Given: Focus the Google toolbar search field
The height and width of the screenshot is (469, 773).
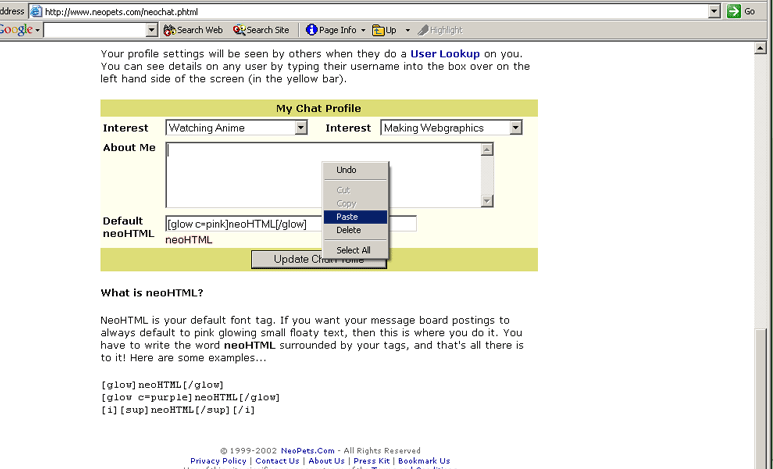Looking at the screenshot, I should pos(95,30).
